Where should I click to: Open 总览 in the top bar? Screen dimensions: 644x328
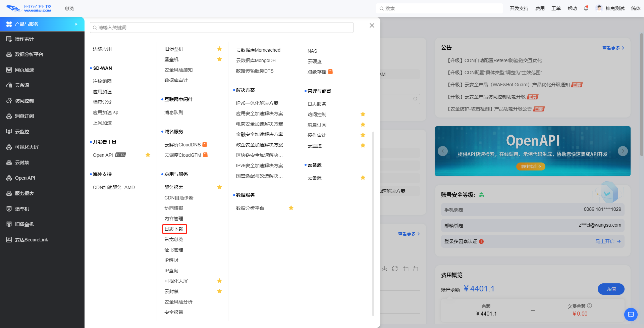coord(69,8)
